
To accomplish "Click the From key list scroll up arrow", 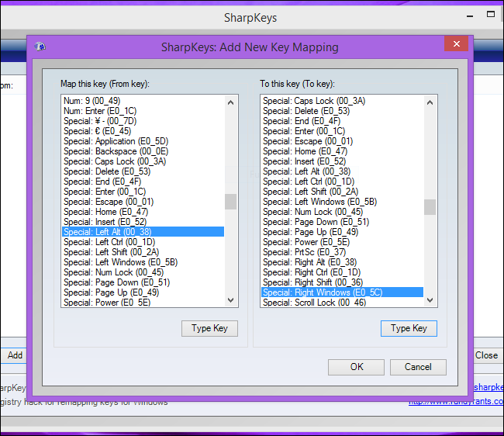I will [230, 102].
